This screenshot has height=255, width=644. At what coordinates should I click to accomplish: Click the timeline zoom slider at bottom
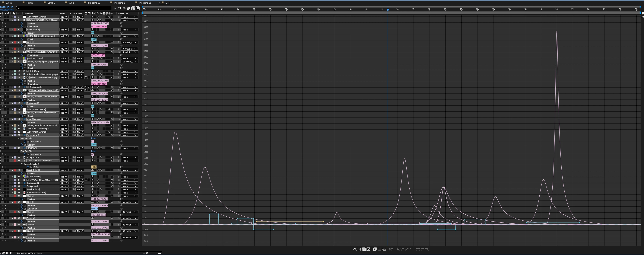point(152,253)
